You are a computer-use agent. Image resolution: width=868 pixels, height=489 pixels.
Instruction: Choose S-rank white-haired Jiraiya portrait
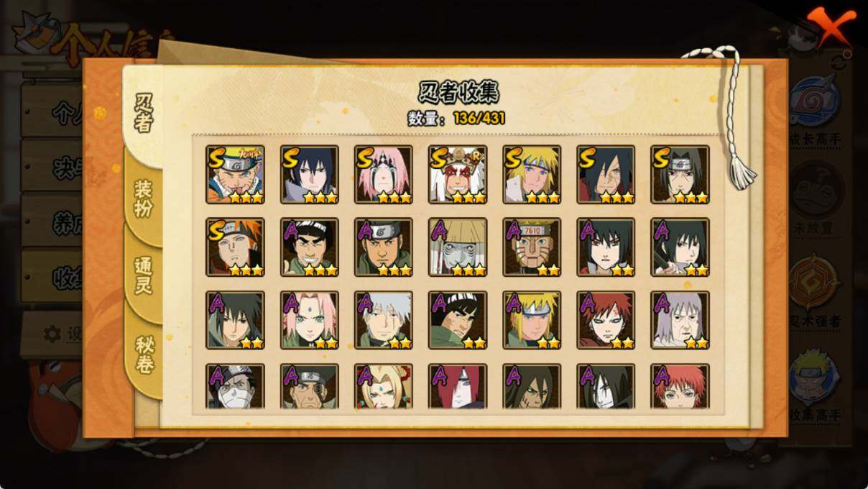458,174
